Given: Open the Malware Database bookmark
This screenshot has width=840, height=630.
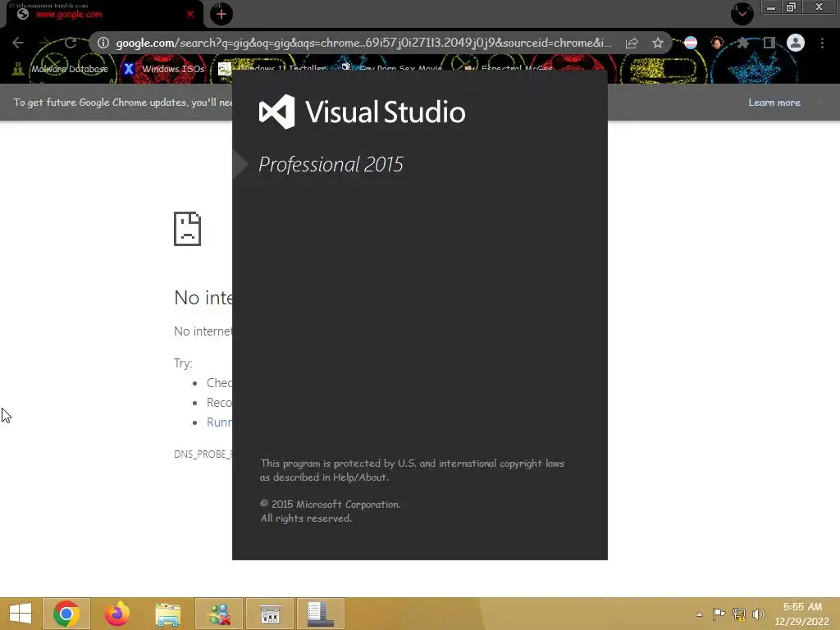Looking at the screenshot, I should 61,69.
